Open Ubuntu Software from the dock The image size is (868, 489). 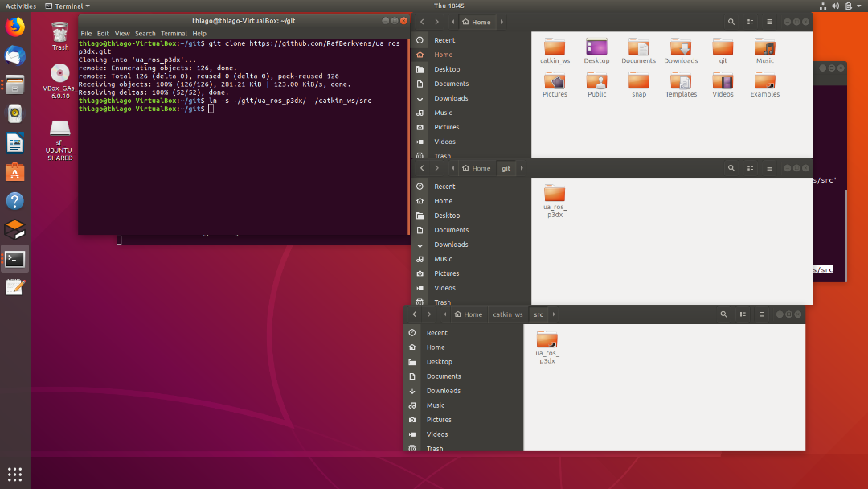14,172
